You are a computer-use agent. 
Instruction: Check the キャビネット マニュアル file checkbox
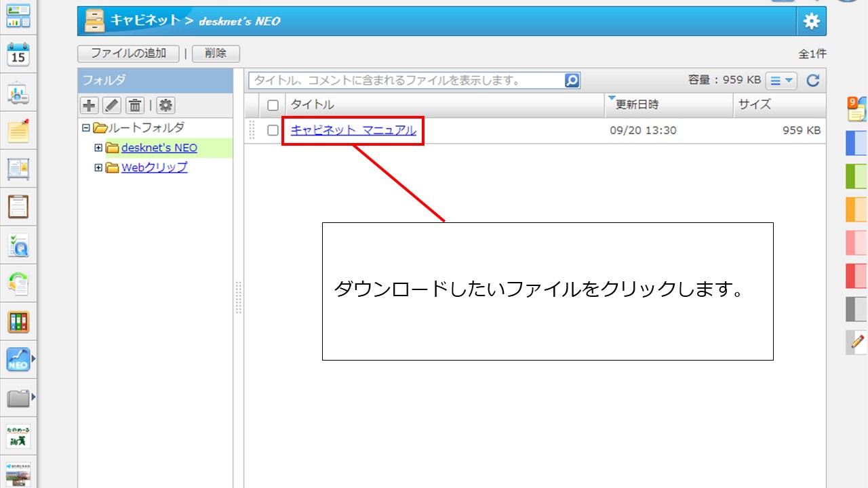pos(273,130)
